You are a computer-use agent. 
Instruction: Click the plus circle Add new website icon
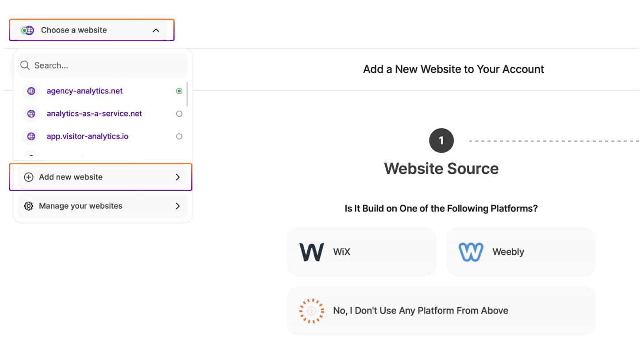29,177
